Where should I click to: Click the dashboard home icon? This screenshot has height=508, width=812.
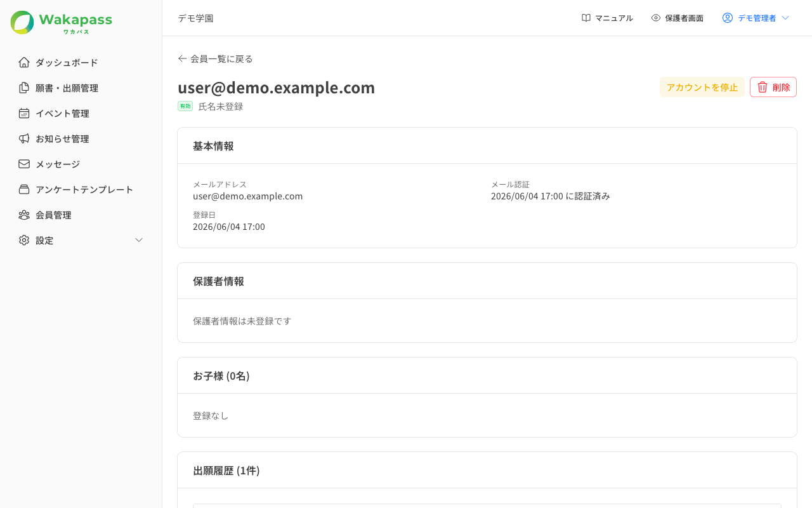24,62
